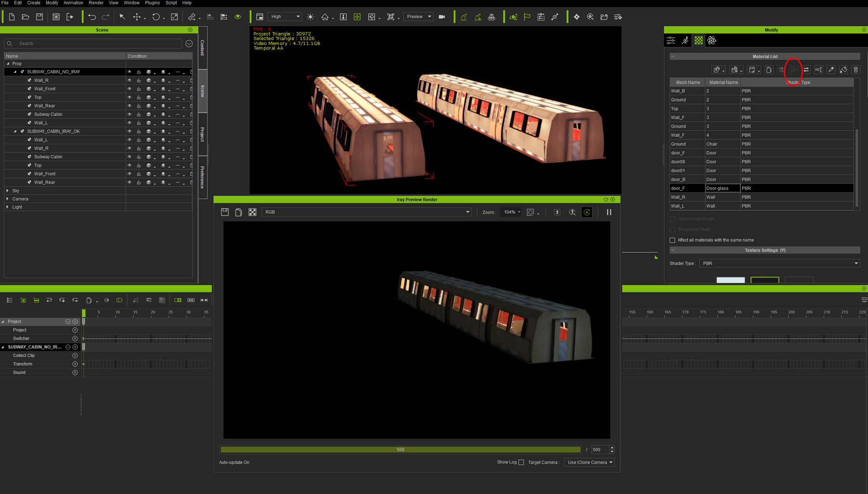Screen dimensions: 868x494
Task: Click the Iray preview save icon
Action: coord(225,212)
